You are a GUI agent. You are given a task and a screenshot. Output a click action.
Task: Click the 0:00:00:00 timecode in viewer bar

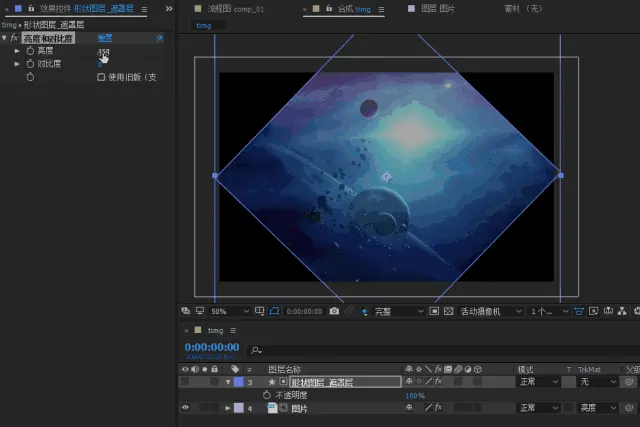click(x=304, y=311)
